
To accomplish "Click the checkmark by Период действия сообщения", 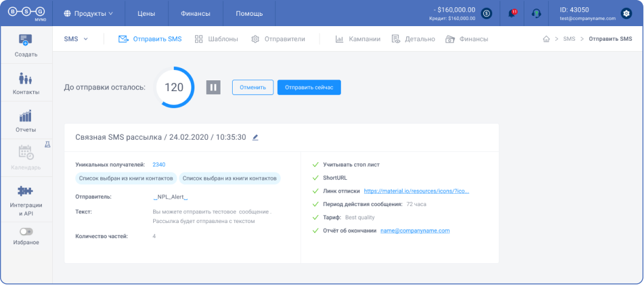I will [315, 204].
